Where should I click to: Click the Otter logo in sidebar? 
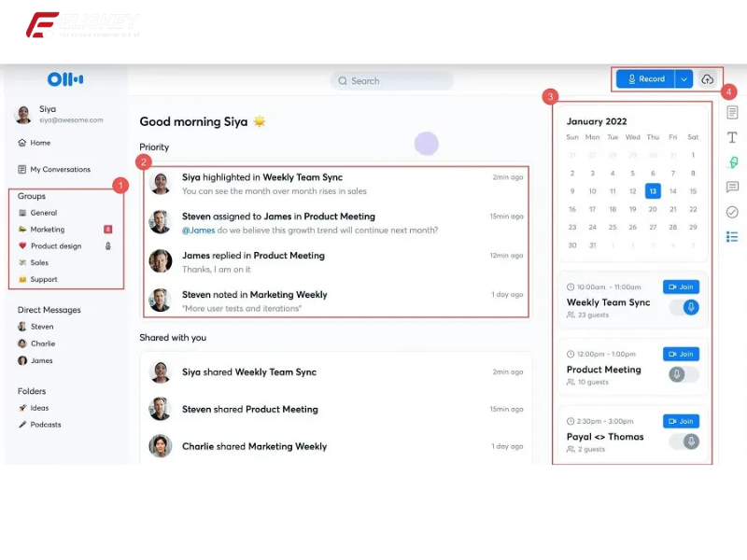point(65,79)
